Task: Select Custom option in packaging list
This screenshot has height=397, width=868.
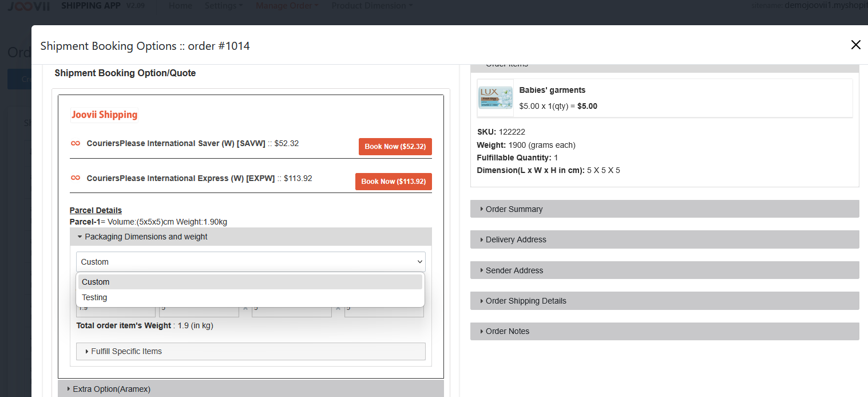Action: (250, 282)
